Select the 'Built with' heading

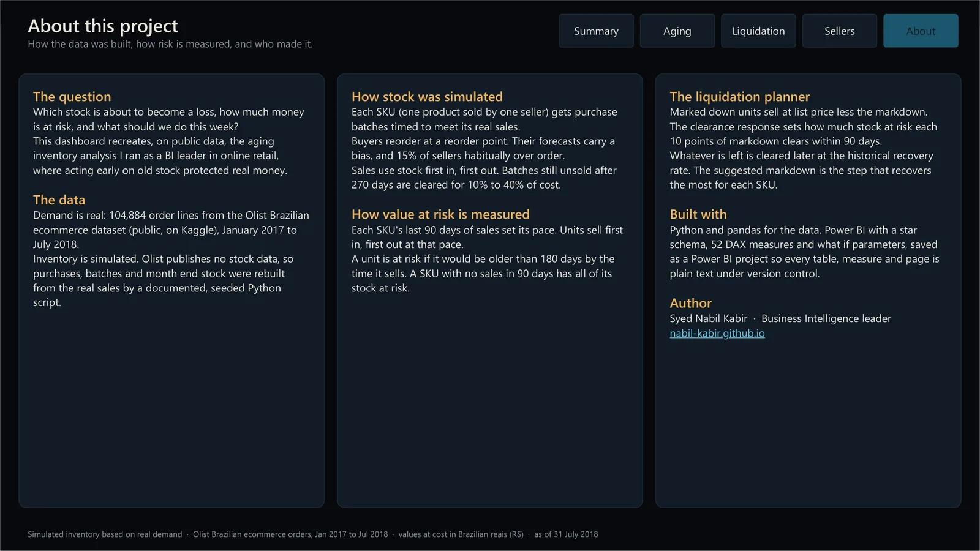click(x=698, y=214)
